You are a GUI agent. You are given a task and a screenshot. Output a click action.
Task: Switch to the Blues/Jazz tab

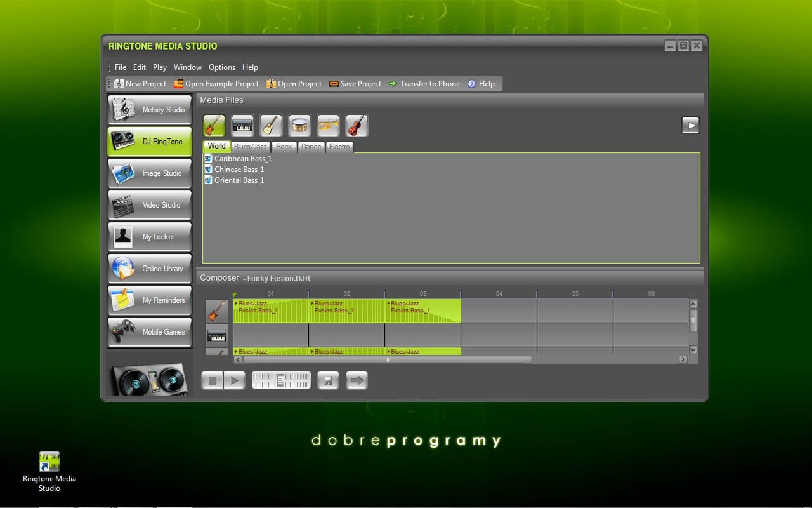click(x=251, y=147)
